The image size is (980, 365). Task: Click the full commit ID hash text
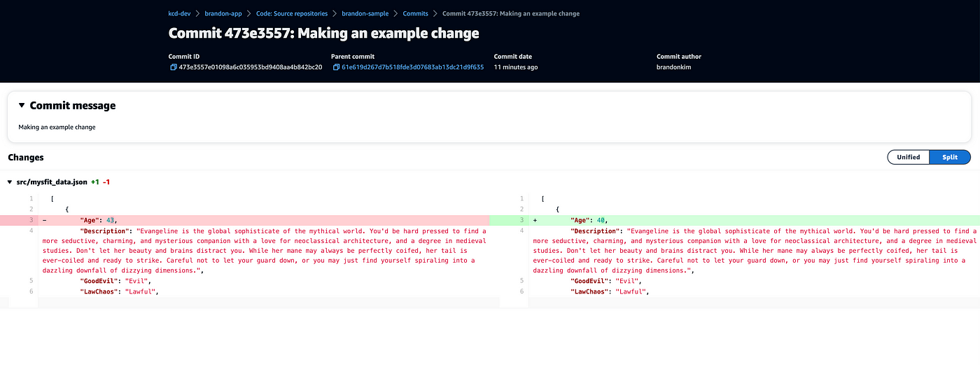click(250, 67)
